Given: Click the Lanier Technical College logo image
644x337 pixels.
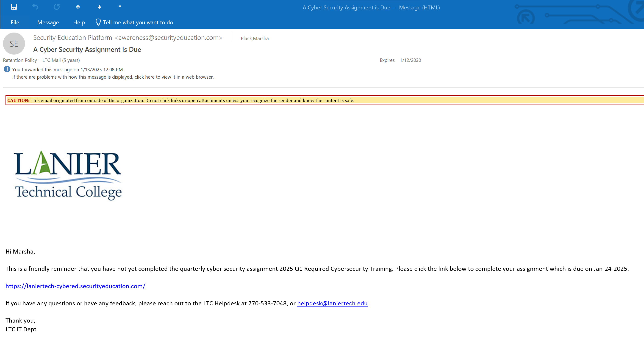Looking at the screenshot, I should click(68, 175).
